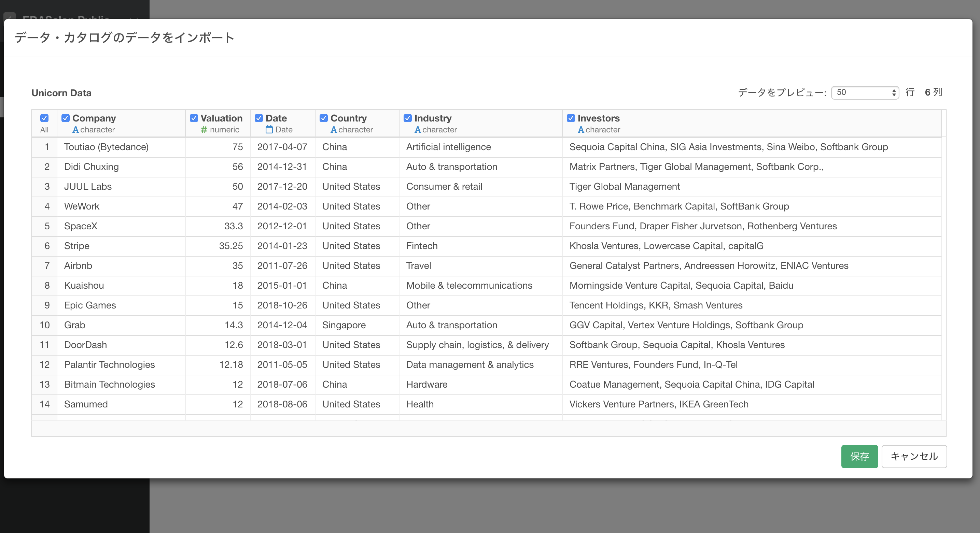Click the Data management & analytics cell
The width and height of the screenshot is (980, 533).
[x=480, y=364]
